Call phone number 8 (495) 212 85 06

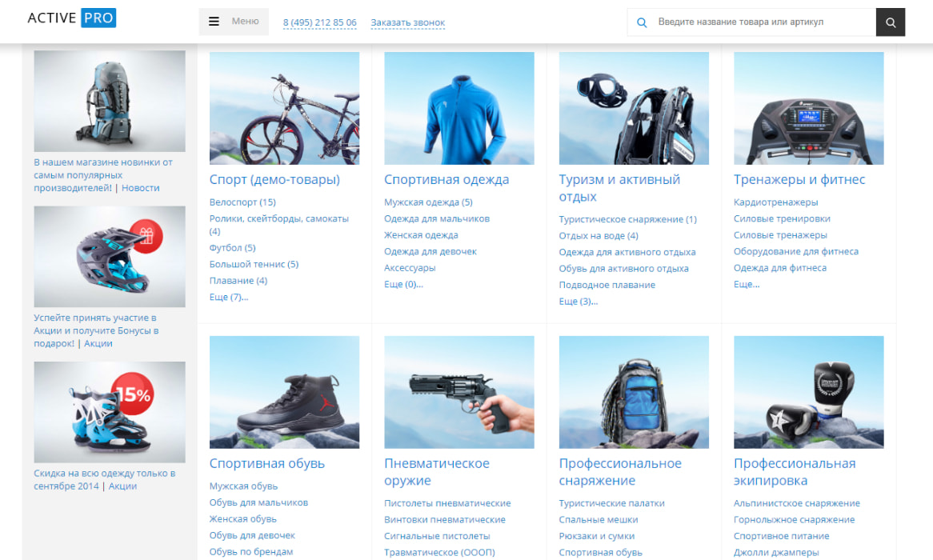[x=319, y=23]
